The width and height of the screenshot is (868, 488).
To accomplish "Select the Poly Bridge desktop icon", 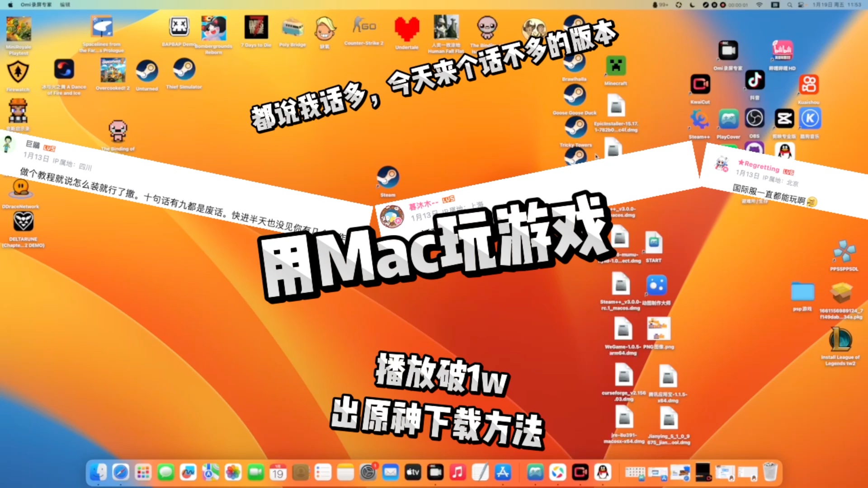I will [292, 28].
